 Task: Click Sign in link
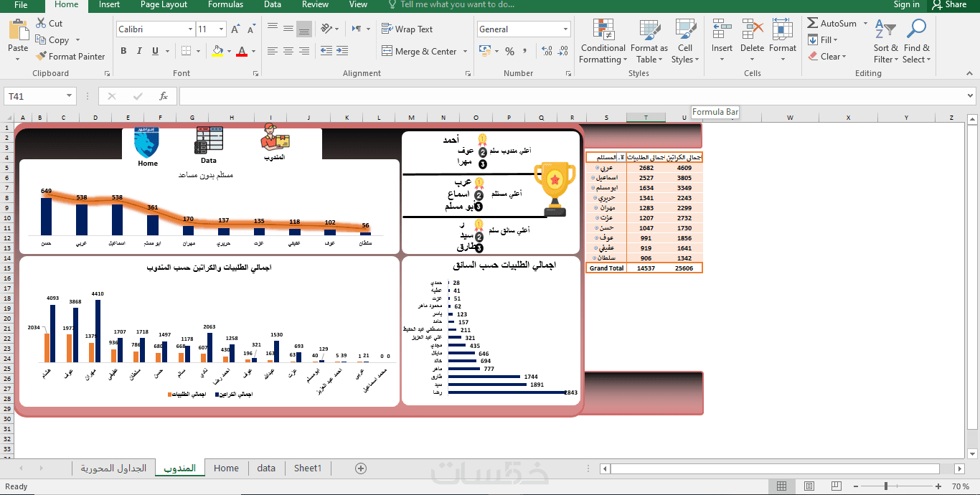click(x=906, y=4)
